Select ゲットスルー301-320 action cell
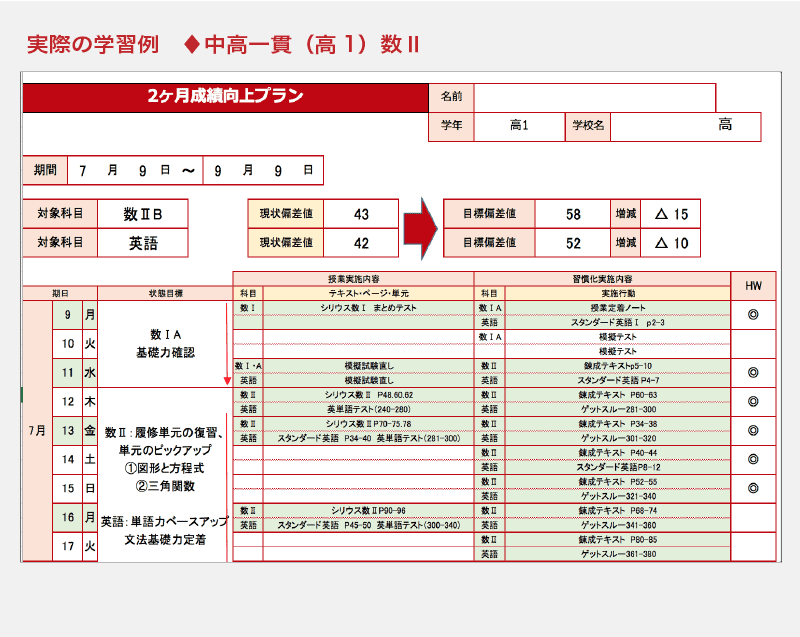 pos(618,438)
